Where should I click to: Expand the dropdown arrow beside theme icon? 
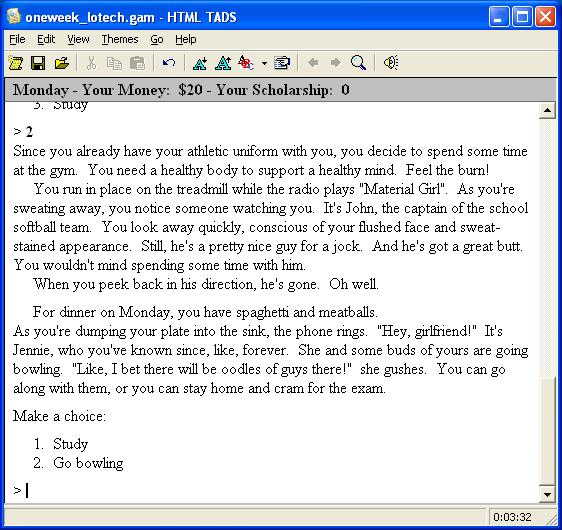(x=264, y=63)
